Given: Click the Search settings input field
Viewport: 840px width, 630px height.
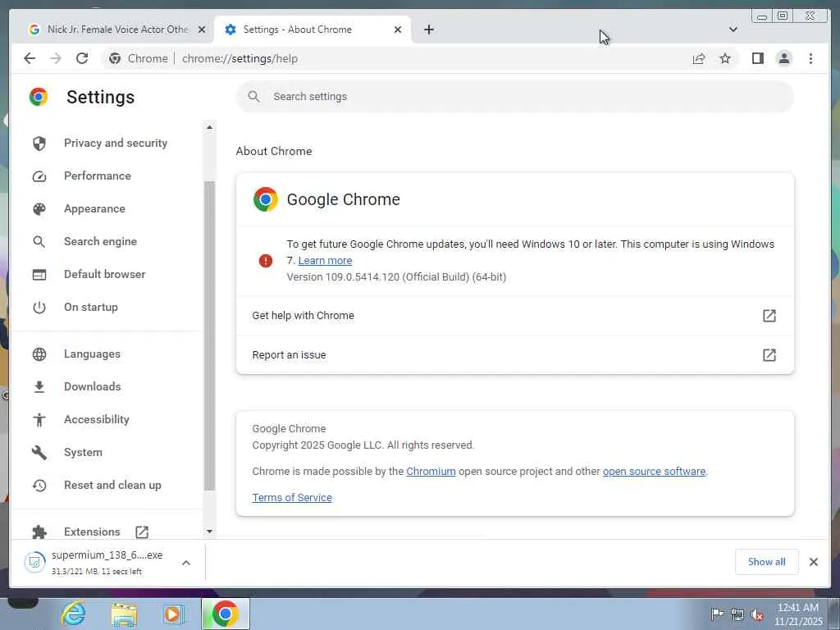Looking at the screenshot, I should [515, 97].
